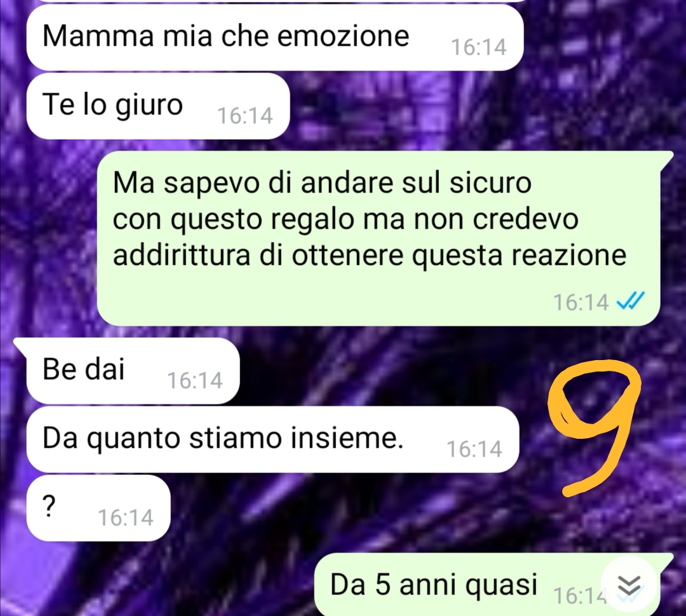This screenshot has height=616, width=686.
Task: Tap the word 'emozione' in the top message
Action: pyautogui.click(x=344, y=36)
